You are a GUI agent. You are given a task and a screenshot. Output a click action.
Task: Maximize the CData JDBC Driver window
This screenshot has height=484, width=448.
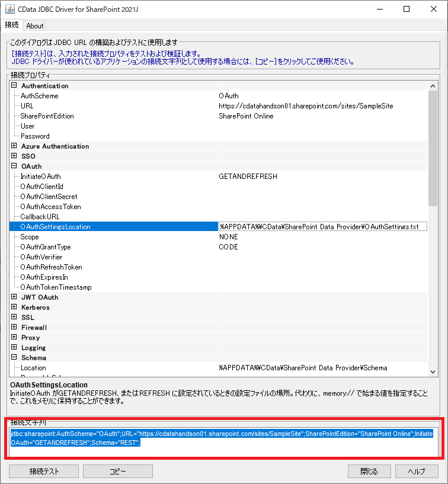(x=407, y=9)
